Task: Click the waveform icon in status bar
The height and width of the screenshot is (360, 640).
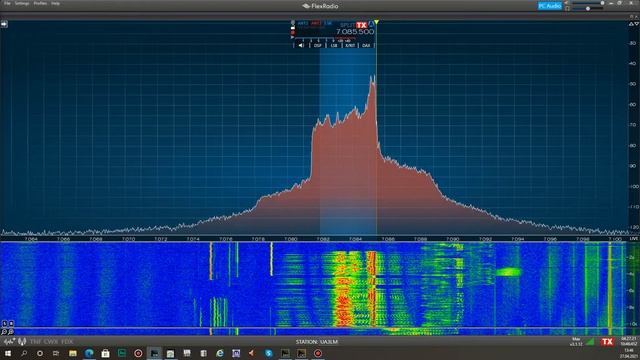Action: 10,341
